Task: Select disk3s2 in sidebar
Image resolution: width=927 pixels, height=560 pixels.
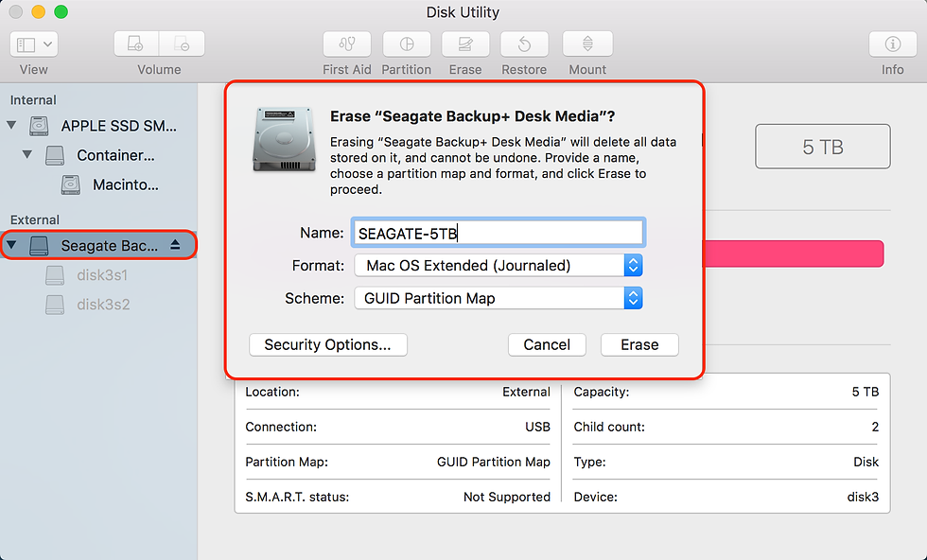Action: pyautogui.click(x=103, y=305)
